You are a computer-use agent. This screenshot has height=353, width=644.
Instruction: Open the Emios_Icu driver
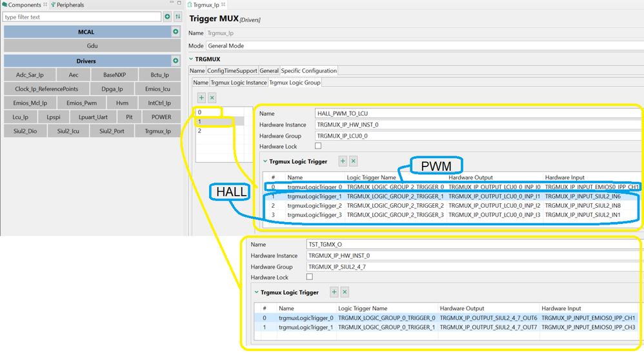click(157, 89)
